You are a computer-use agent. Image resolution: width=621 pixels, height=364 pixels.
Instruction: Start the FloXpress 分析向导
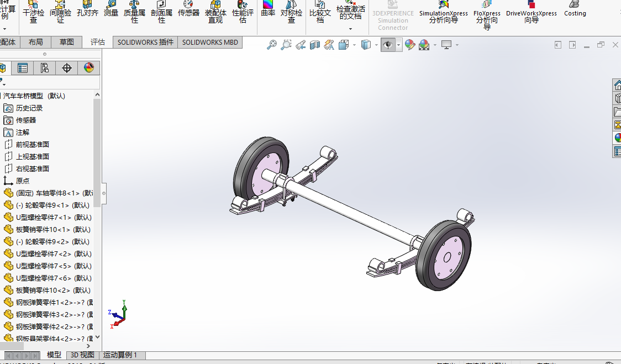click(487, 15)
